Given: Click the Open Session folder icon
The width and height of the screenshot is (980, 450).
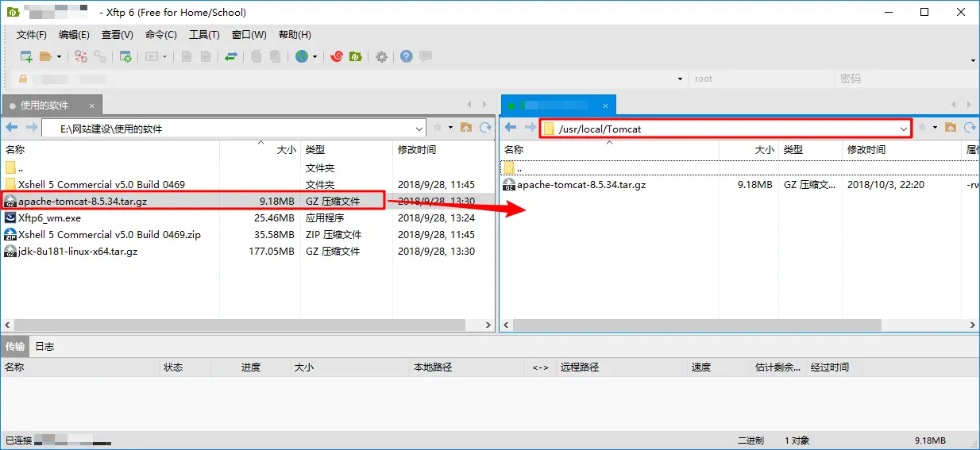Looking at the screenshot, I should point(46,56).
